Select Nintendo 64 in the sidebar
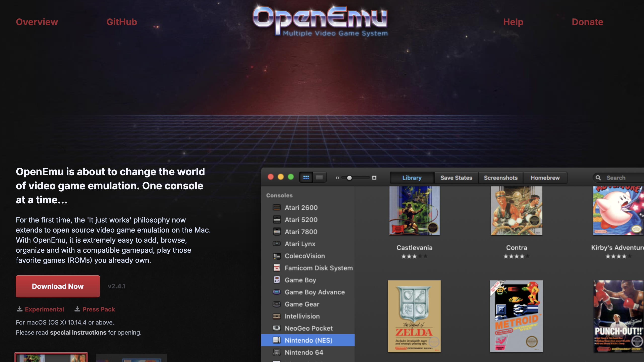This screenshot has height=362, width=644. pos(308,352)
